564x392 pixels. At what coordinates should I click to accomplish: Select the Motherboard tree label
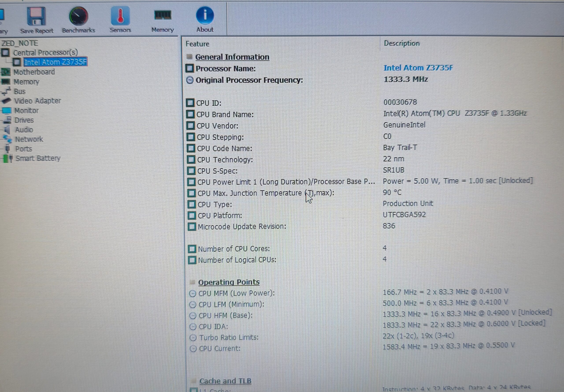click(x=34, y=72)
